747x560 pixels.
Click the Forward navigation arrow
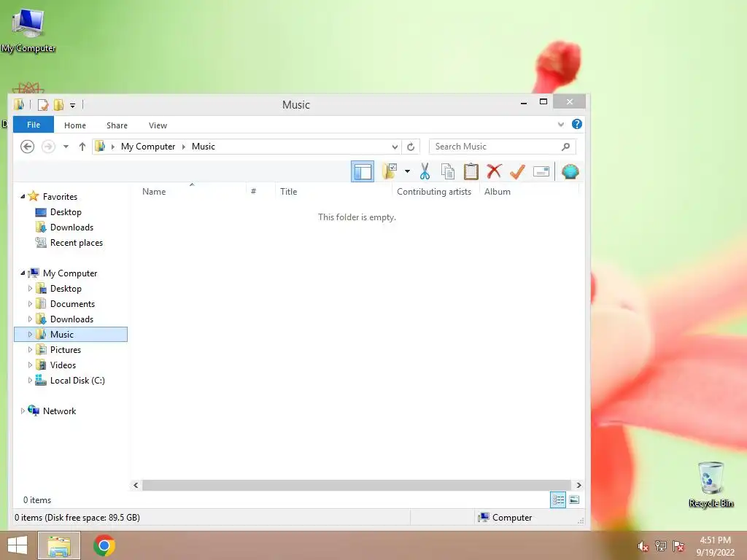tap(48, 147)
